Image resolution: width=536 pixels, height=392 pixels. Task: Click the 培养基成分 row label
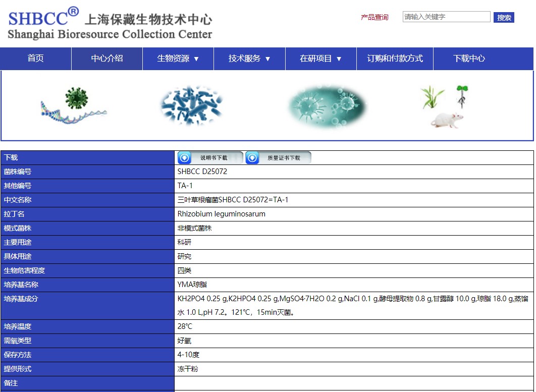pyautogui.click(x=21, y=299)
